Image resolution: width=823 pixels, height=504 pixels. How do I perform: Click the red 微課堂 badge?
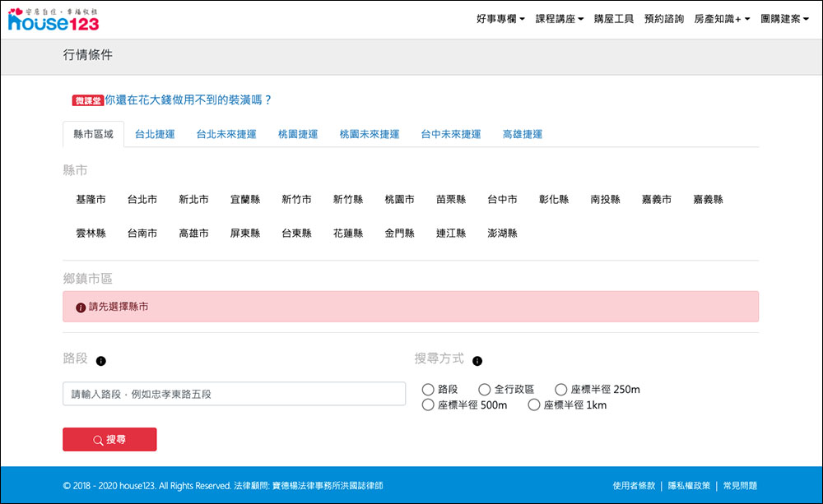coord(87,100)
